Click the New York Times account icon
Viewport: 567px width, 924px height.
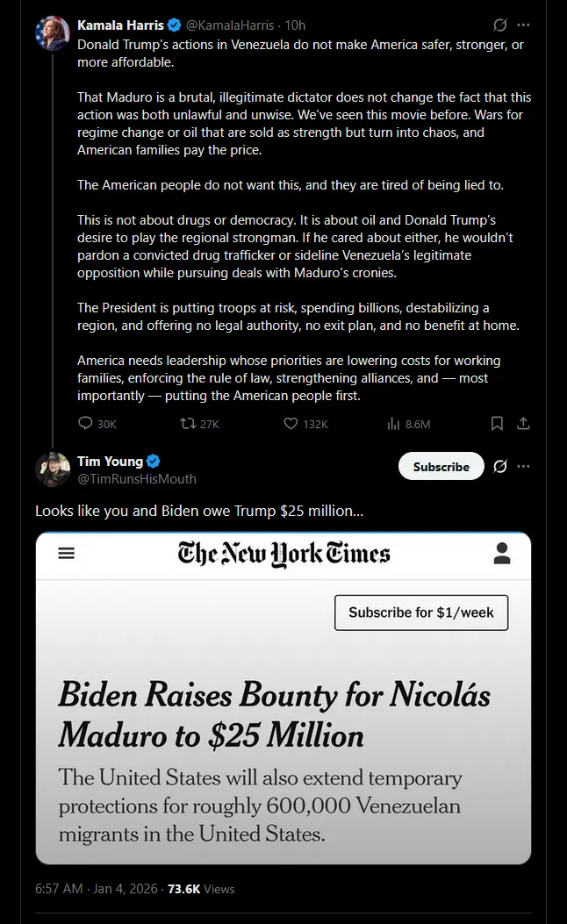click(502, 553)
